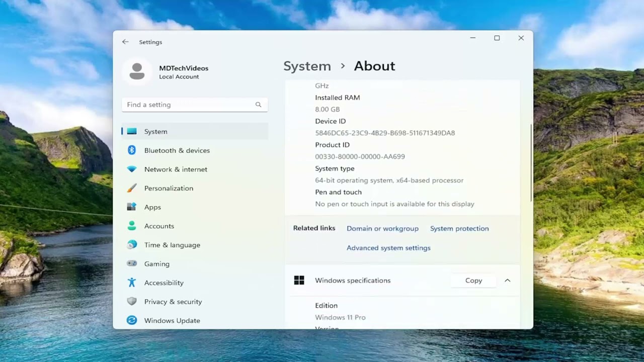Click the Privacy shield icon
Viewport: 644px width, 362px height.
point(132,301)
